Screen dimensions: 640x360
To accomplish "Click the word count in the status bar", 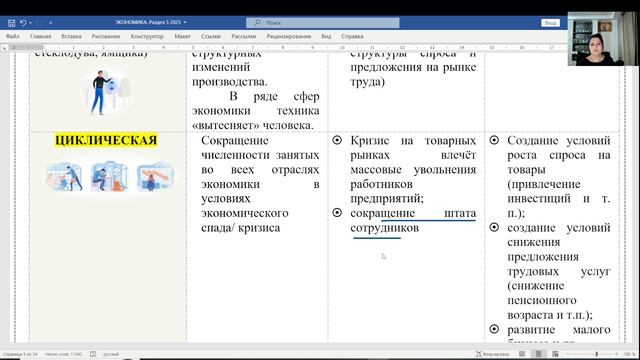I will [64, 354].
